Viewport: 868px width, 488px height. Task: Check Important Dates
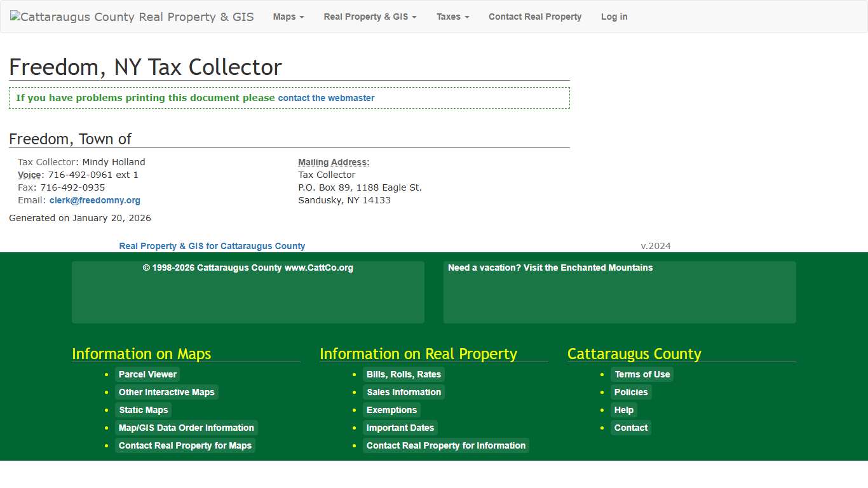[400, 428]
